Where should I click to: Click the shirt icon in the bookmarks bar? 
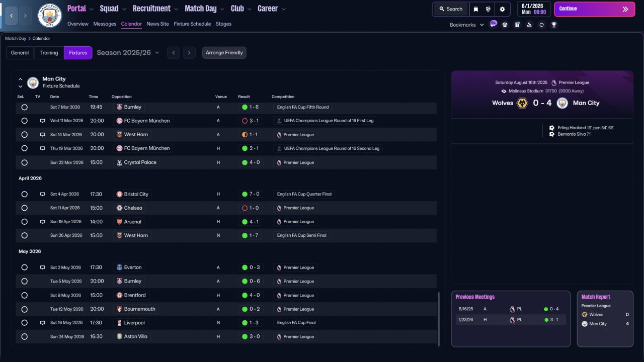point(505,25)
